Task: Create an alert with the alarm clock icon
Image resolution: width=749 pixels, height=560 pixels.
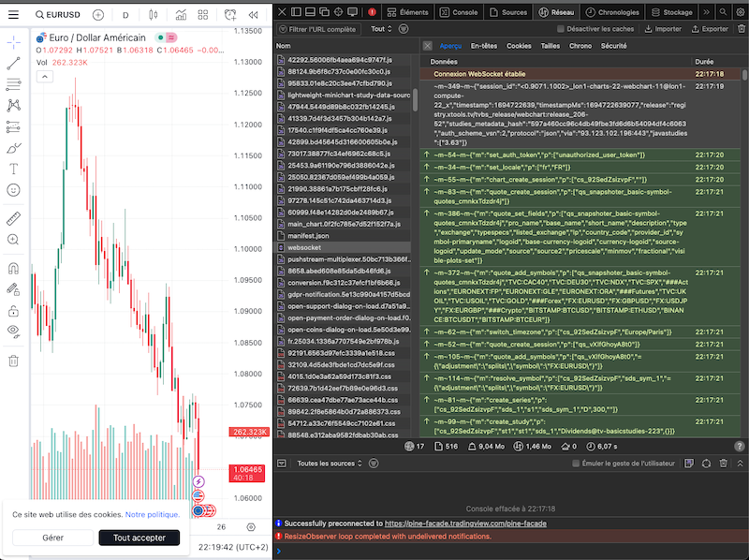Action: (230, 15)
